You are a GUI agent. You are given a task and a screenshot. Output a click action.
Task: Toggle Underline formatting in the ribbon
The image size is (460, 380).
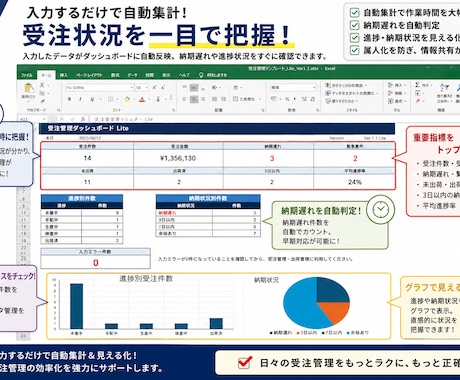[x=92, y=99]
